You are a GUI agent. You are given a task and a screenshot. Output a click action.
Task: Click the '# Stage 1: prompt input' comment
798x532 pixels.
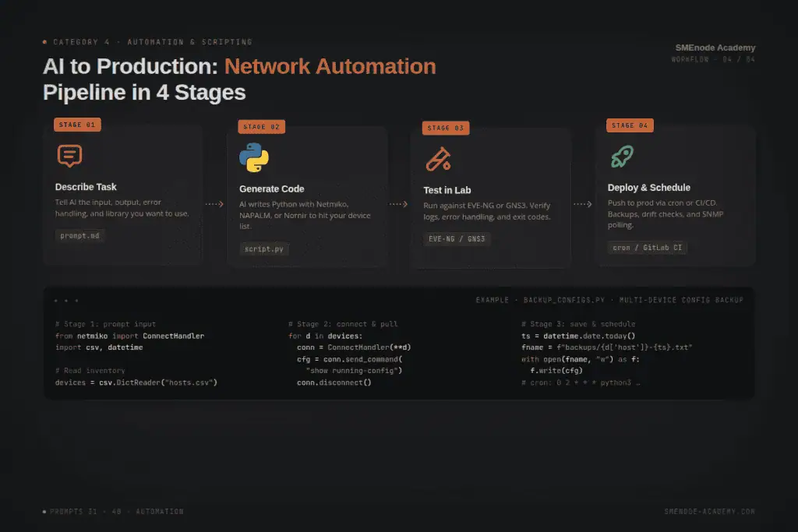(x=105, y=324)
